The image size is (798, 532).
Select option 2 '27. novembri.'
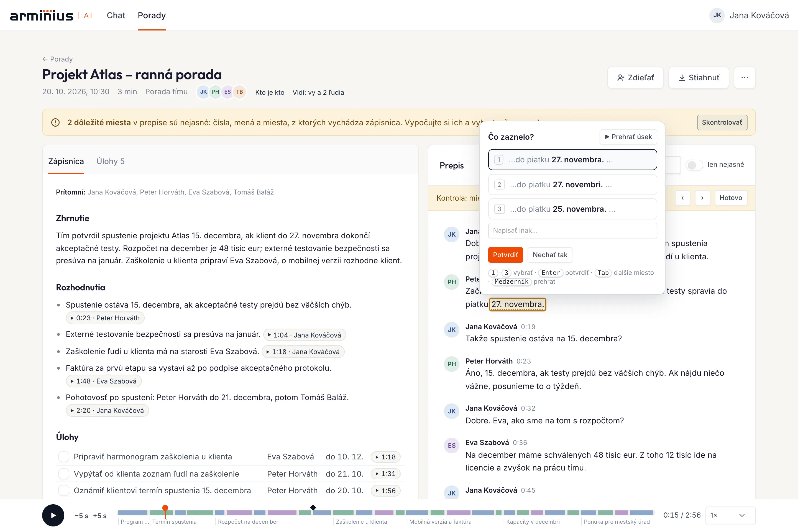572,185
